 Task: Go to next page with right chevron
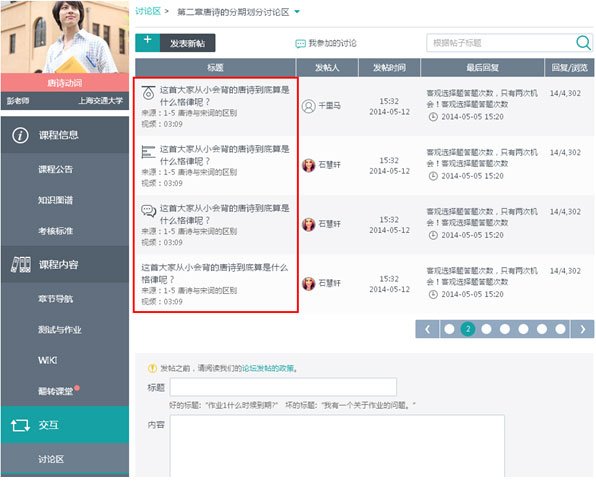click(582, 329)
